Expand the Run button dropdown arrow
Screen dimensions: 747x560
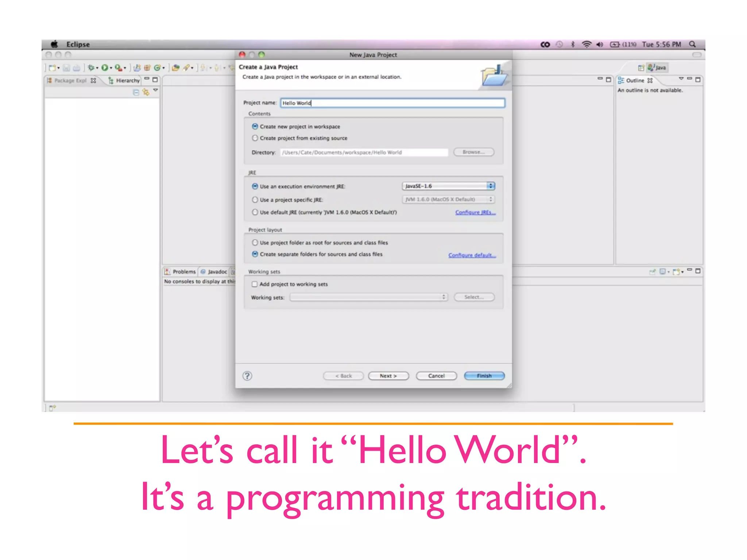[x=111, y=68]
